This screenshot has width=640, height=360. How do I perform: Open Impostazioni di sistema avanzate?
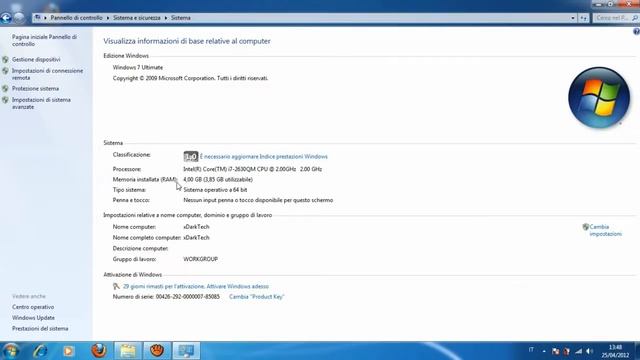[x=41, y=103]
